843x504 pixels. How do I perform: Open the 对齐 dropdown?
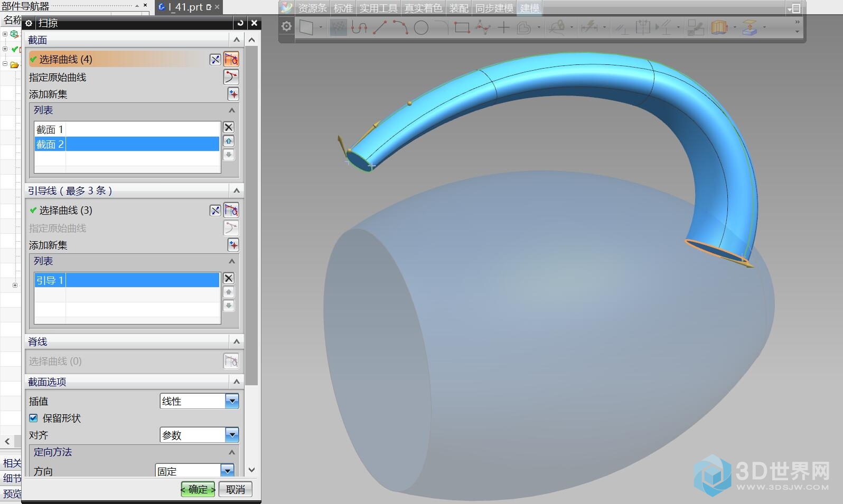(x=232, y=435)
